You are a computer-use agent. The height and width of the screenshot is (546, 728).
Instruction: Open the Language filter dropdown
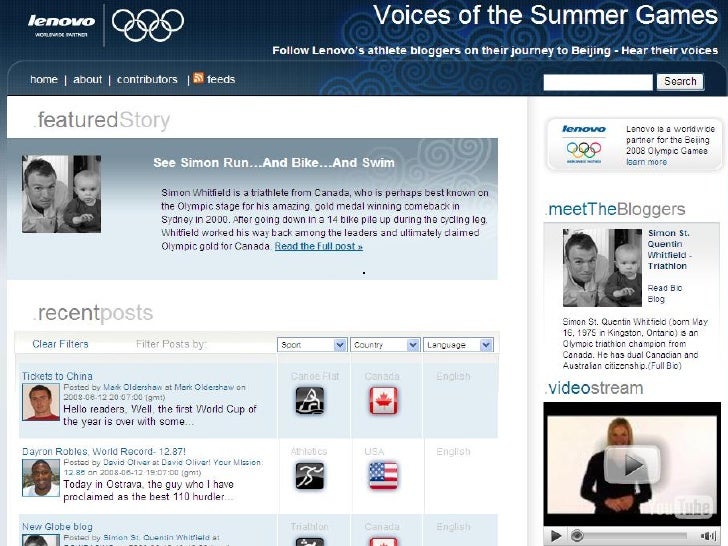point(458,345)
